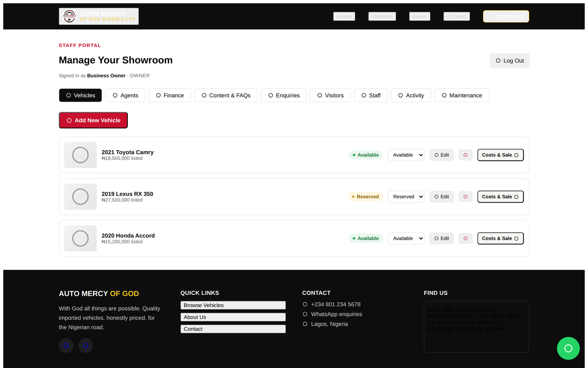Open the Dashboard button in the header

point(506,16)
